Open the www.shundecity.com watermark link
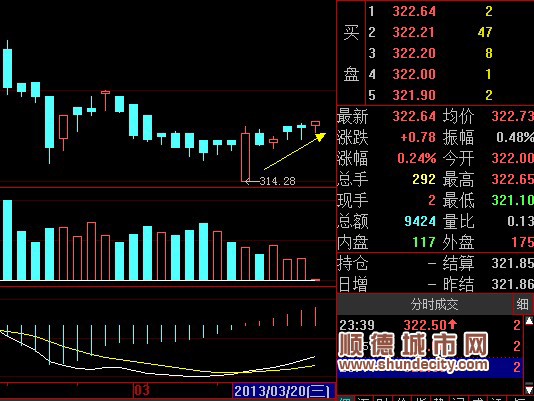The image size is (534, 401). [413, 365]
